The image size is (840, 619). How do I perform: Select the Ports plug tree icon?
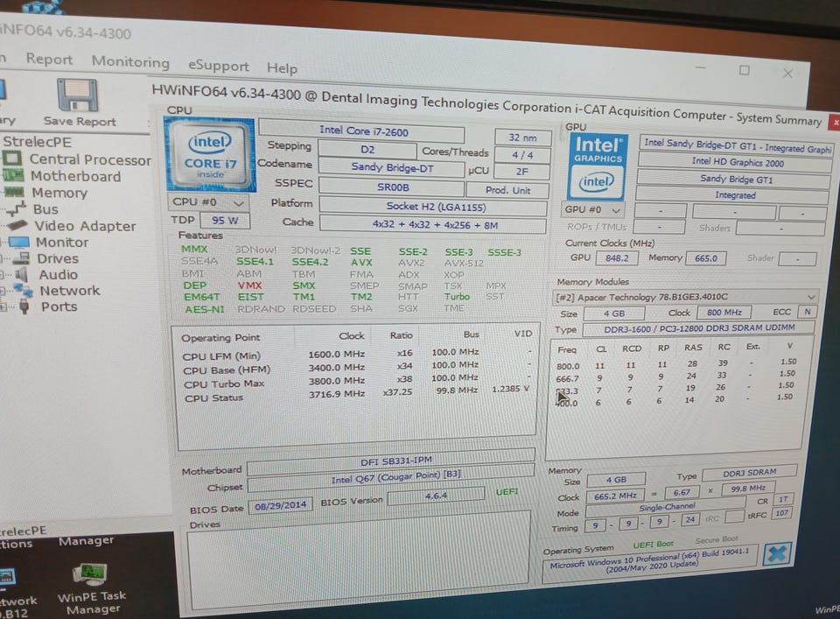(24, 306)
